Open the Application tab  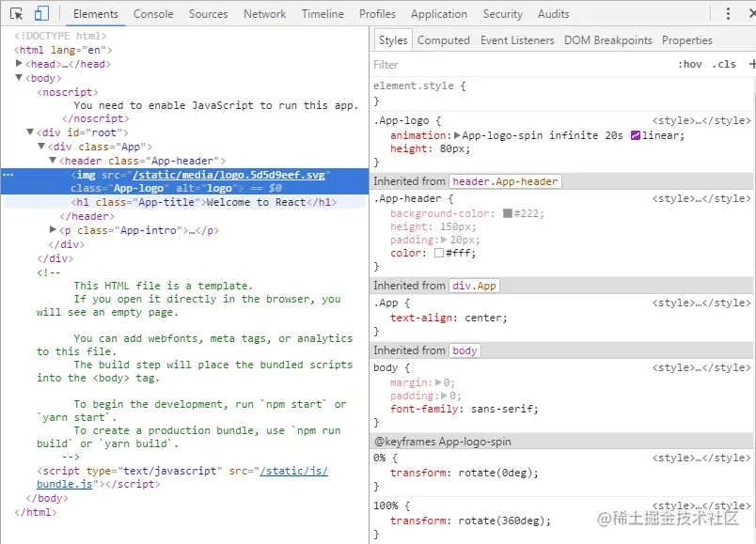point(439,14)
